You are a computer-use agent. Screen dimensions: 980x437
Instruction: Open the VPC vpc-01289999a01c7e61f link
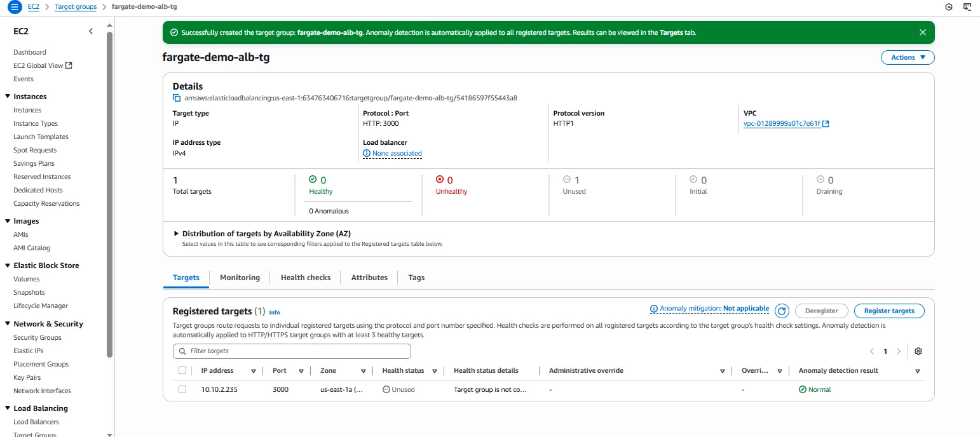786,124
